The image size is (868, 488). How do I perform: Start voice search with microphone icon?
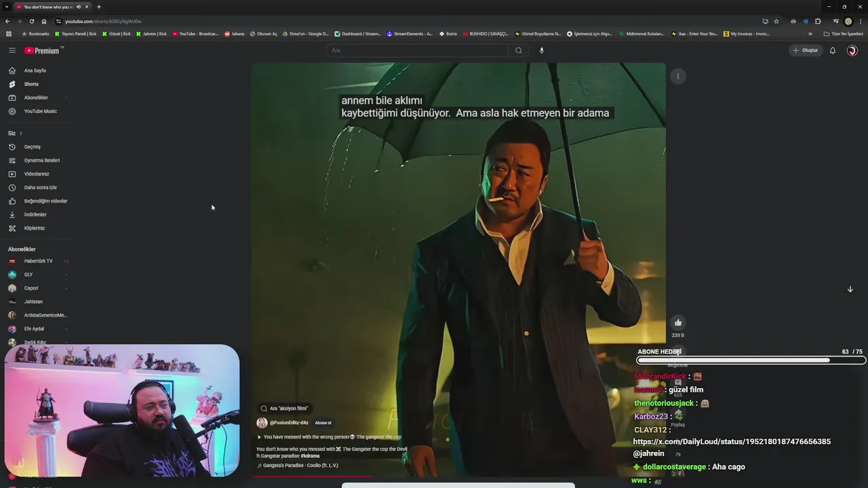pos(541,50)
